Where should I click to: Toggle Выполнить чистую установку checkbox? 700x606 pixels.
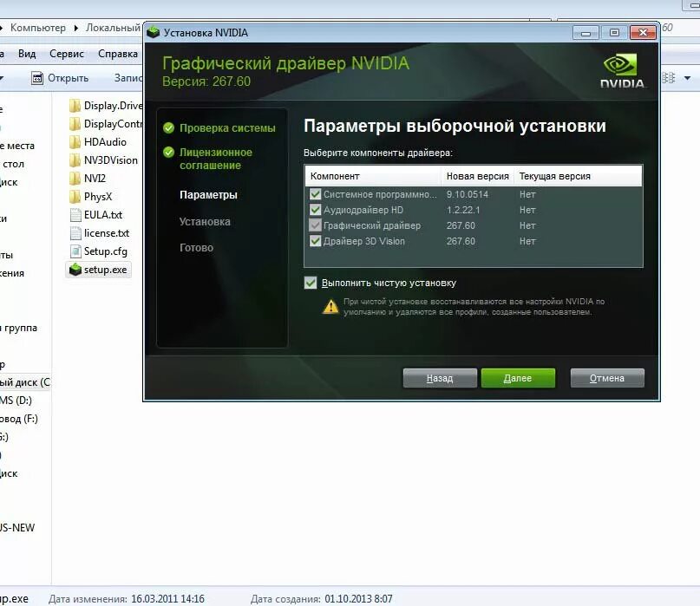311,283
